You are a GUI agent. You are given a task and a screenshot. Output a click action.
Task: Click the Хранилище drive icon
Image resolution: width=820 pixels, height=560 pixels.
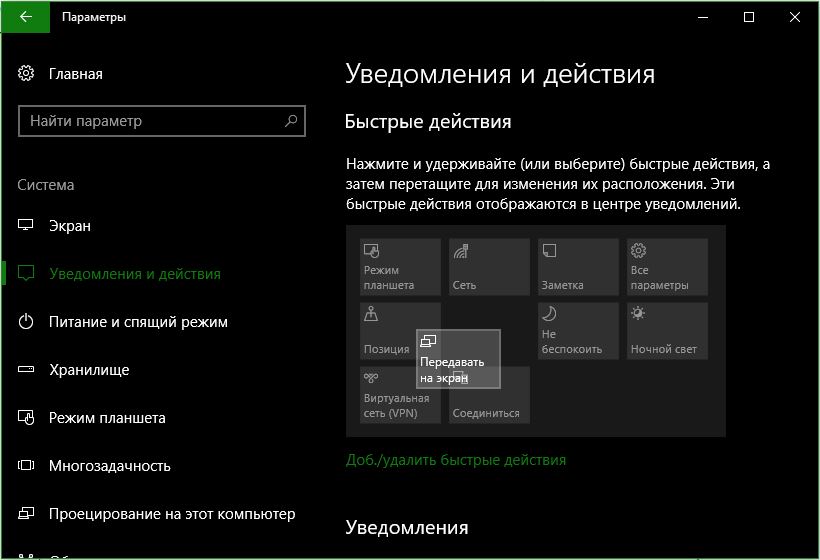coord(26,369)
